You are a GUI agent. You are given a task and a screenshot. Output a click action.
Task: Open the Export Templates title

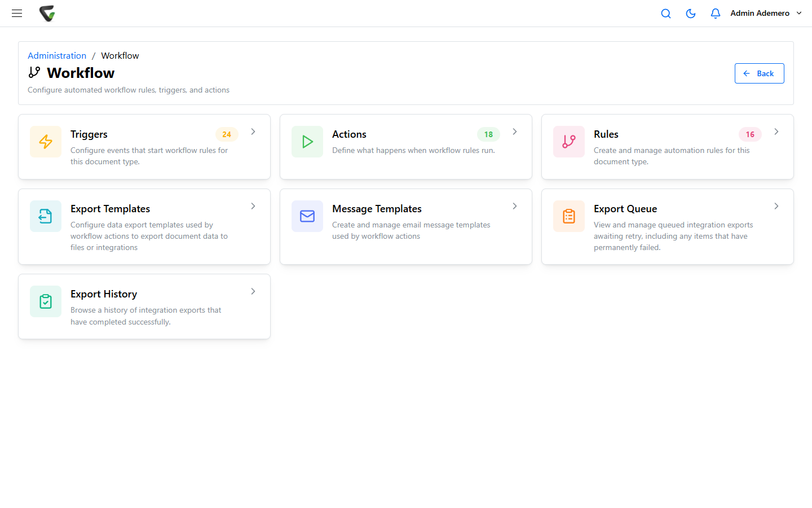(110, 209)
